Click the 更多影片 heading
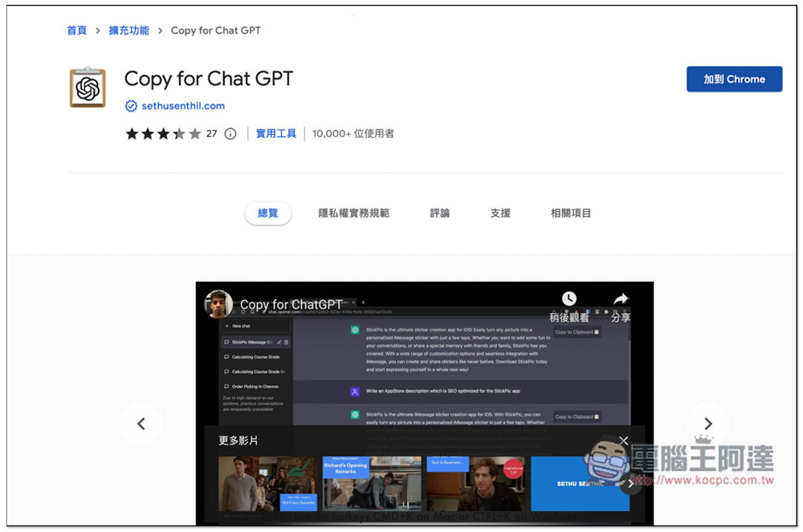Viewport: 803px width, 532px height. tap(238, 441)
